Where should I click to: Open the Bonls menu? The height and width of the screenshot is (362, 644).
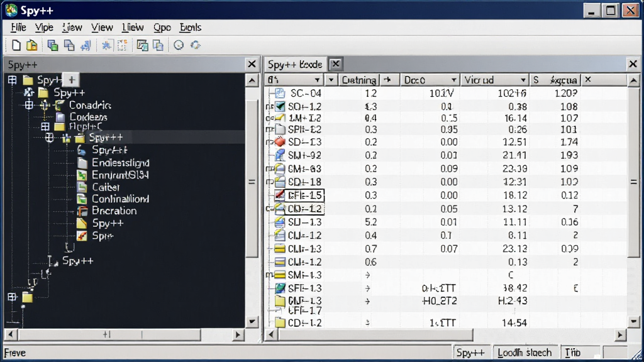tap(190, 28)
